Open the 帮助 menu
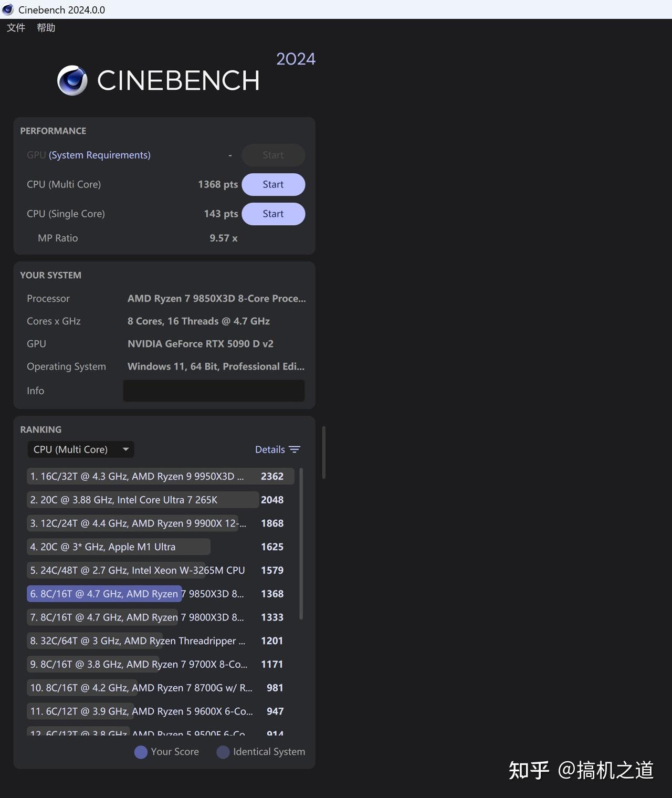The width and height of the screenshot is (672, 798). point(46,27)
